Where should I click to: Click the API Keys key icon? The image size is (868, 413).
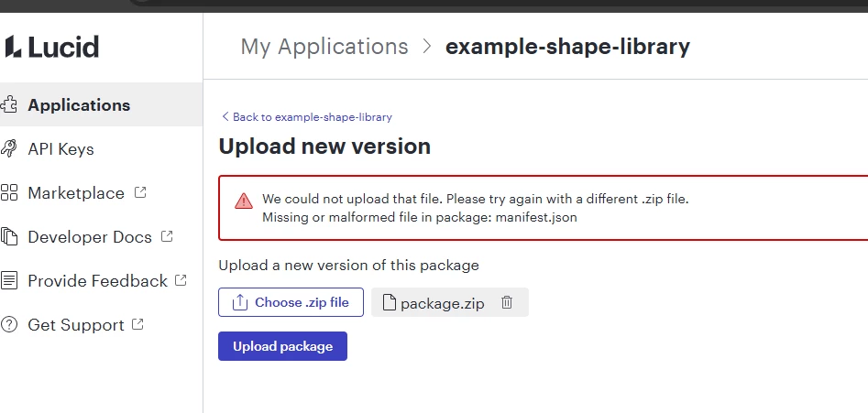[x=8, y=148]
